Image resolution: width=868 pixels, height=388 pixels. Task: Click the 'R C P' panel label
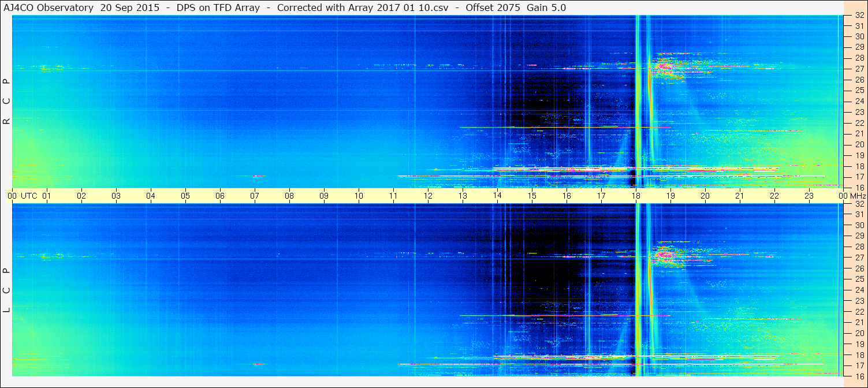click(6, 102)
